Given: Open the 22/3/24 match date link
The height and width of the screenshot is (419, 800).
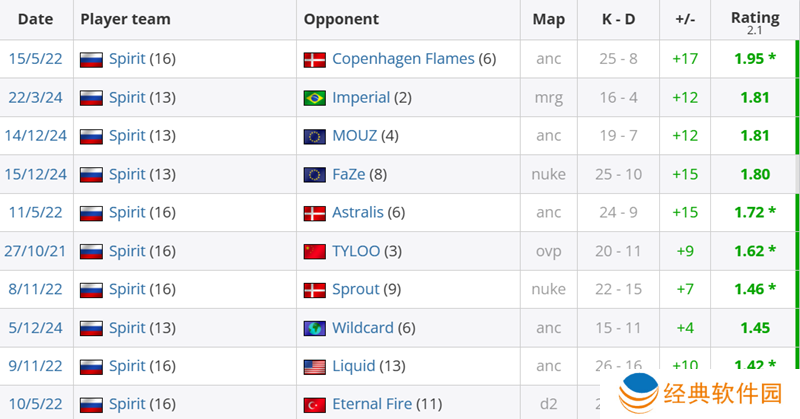Looking at the screenshot, I should (37, 98).
